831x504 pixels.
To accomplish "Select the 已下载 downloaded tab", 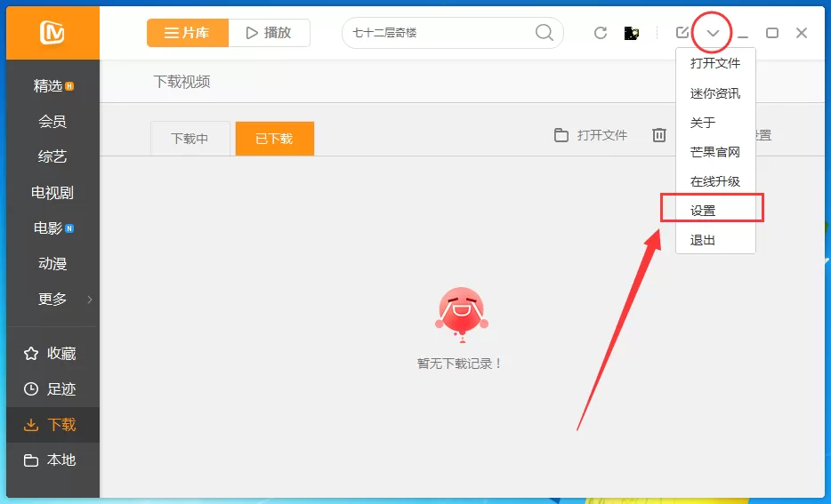I will pyautogui.click(x=275, y=139).
